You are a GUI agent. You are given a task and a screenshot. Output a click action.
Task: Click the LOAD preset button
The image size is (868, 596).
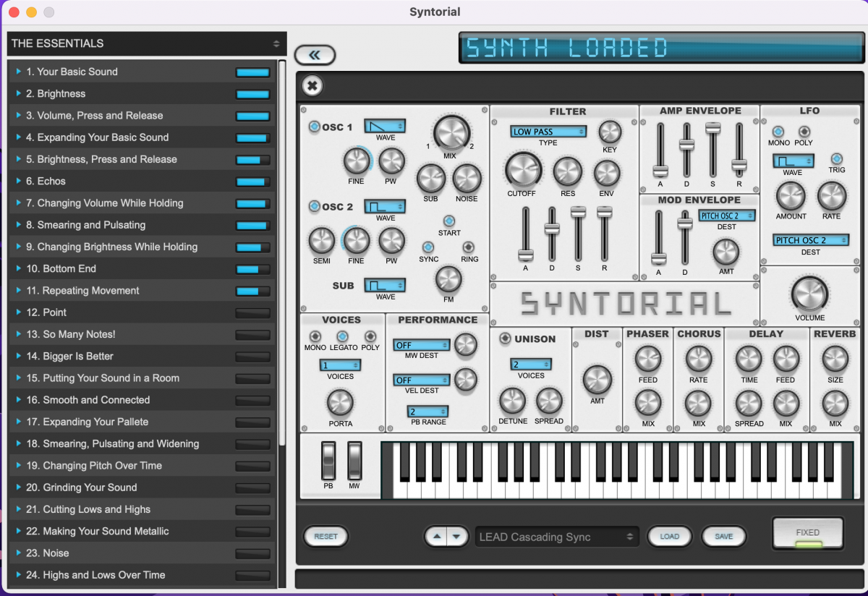click(x=670, y=537)
